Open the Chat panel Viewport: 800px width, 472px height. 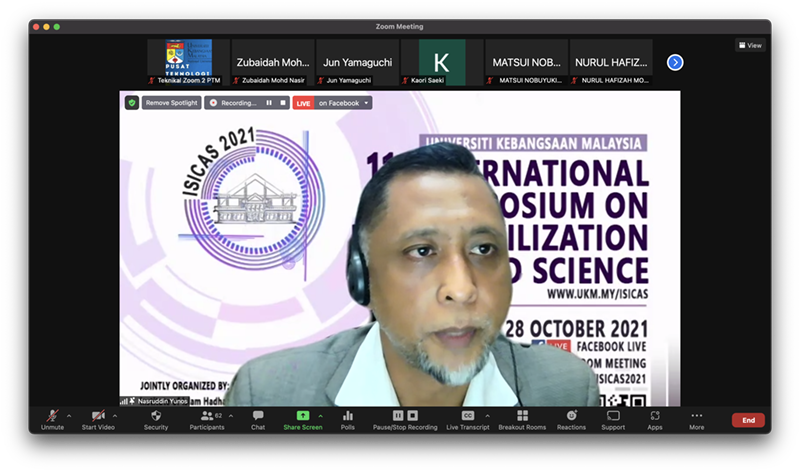[258, 418]
